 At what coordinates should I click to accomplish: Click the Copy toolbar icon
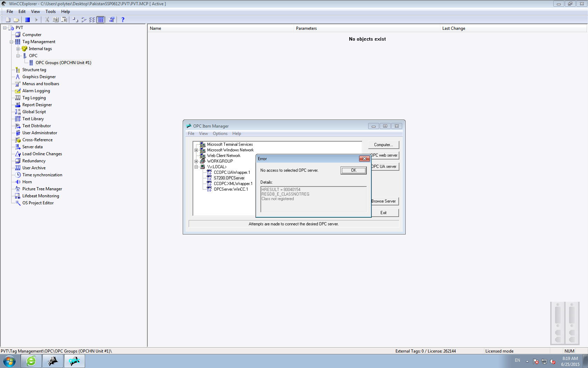click(x=56, y=20)
